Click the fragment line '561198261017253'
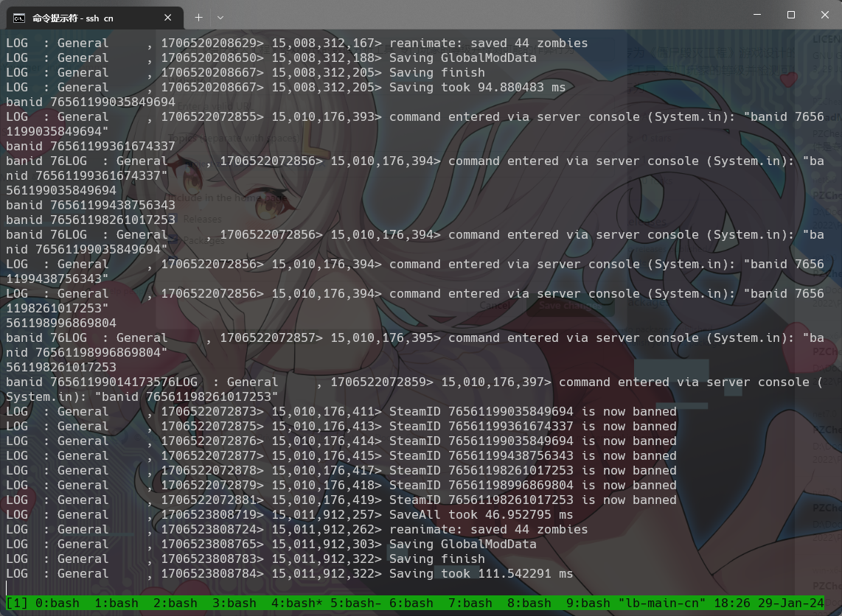This screenshot has height=616, width=842. (61, 368)
